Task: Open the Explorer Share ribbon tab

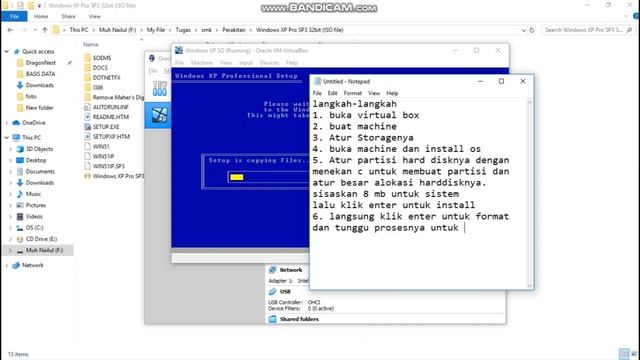Action: click(68, 16)
